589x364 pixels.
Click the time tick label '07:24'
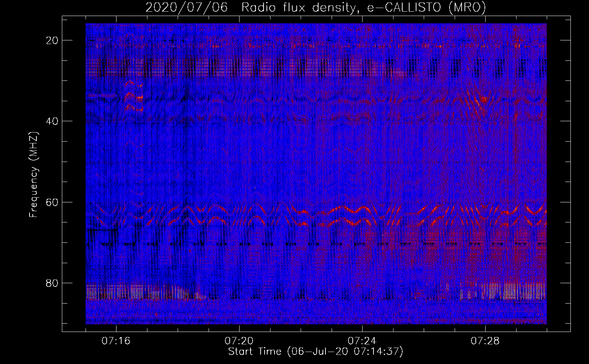coord(362,341)
